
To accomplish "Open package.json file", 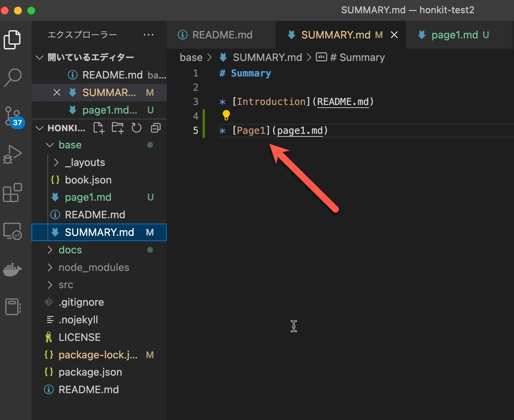I will pos(99,372).
